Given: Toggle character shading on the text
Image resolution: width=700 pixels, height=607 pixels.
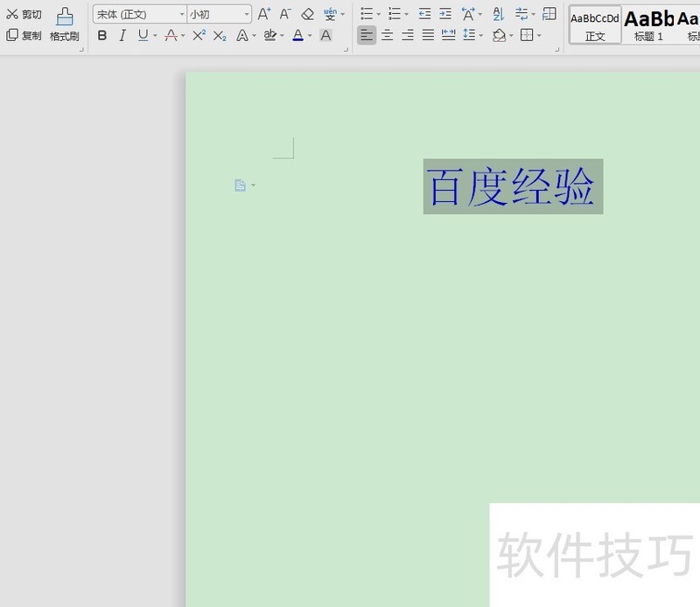Looking at the screenshot, I should coord(325,35).
